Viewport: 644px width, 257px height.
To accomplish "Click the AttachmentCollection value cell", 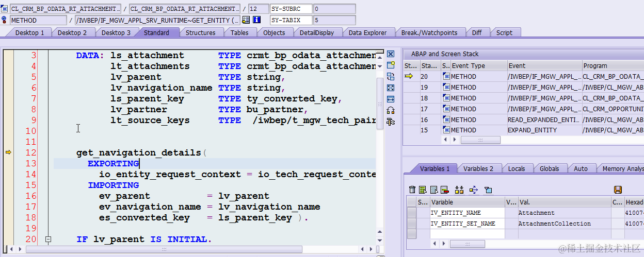I will [x=564, y=224].
